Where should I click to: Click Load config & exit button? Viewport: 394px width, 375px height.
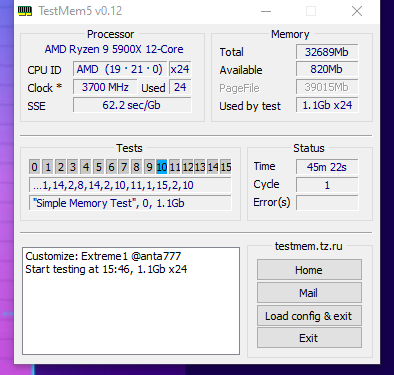tap(309, 316)
